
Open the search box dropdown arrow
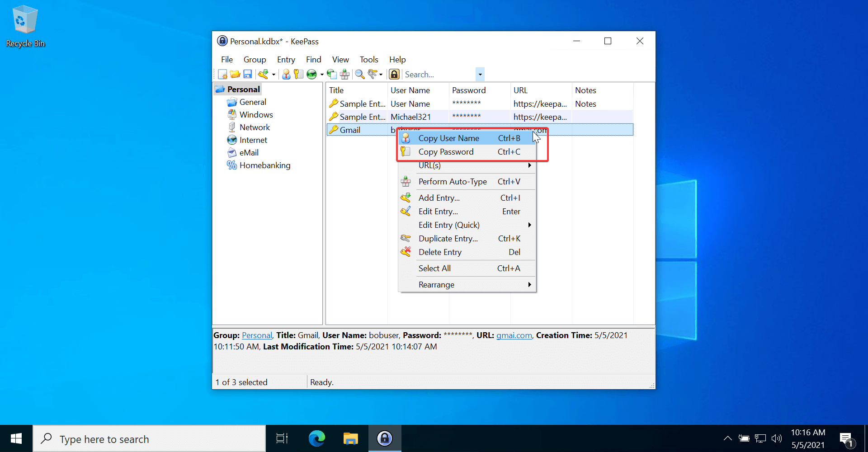(x=480, y=74)
